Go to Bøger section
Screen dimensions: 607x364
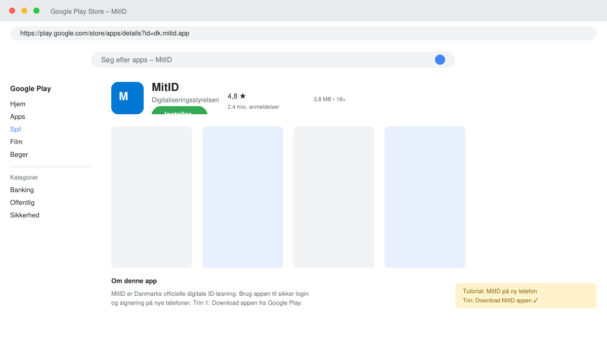[19, 155]
